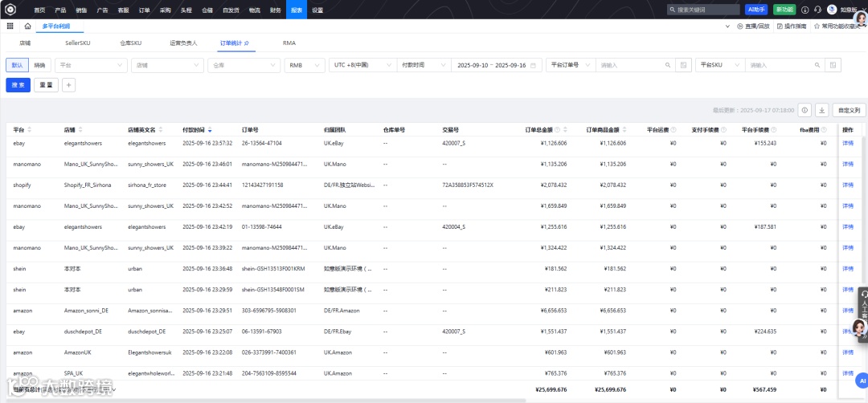The image size is (868, 403).
Task: Open the 平台SKU field type dropdown
Action: [x=720, y=65]
